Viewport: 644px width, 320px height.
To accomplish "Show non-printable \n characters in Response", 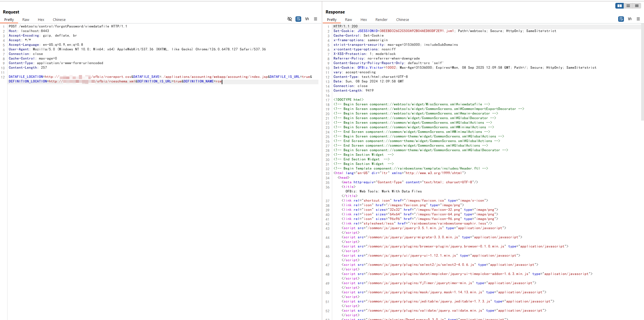I will [630, 19].
